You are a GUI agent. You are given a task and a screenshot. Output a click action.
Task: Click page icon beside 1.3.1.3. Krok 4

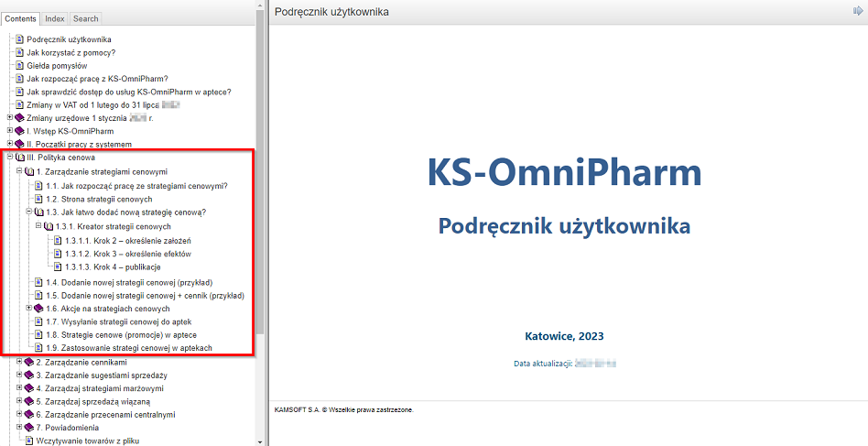coord(58,267)
